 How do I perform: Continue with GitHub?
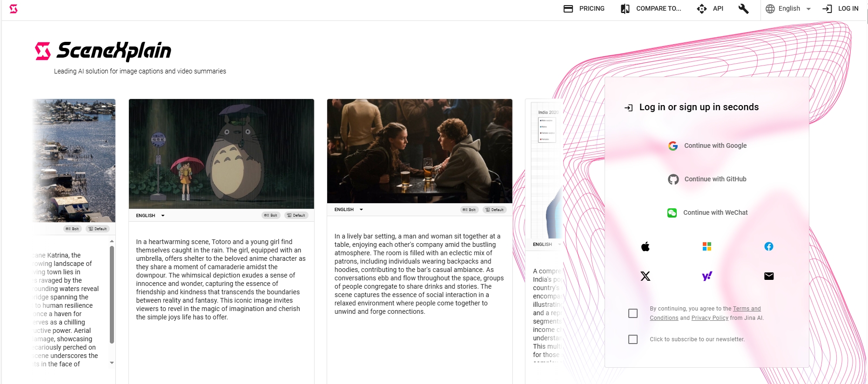(x=707, y=179)
